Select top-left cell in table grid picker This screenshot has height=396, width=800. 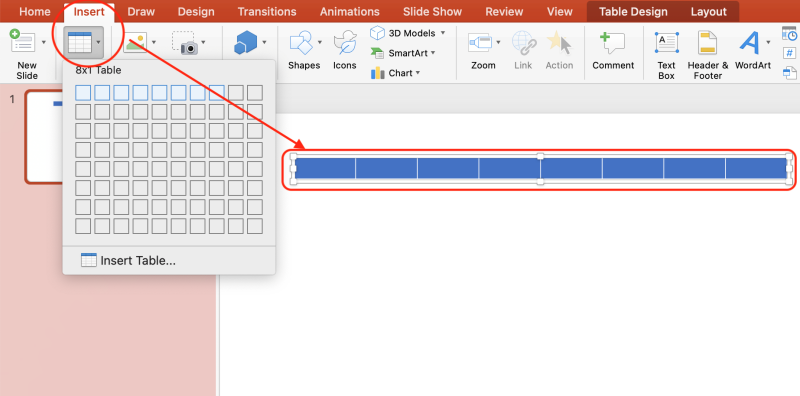[x=83, y=93]
